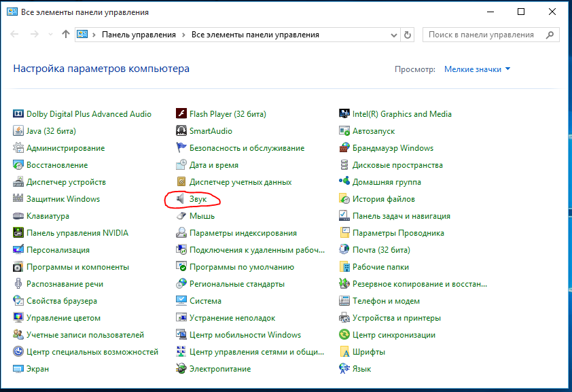The width and height of the screenshot is (572, 392).
Task: Open Свойства браузера link
Action: point(62,301)
